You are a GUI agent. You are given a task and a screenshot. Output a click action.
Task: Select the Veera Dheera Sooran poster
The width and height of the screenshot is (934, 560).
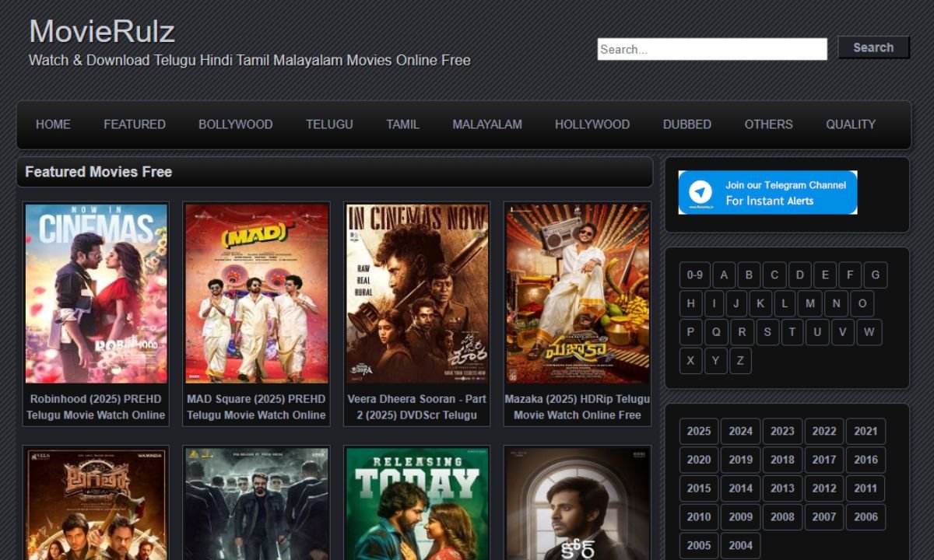[x=416, y=293]
